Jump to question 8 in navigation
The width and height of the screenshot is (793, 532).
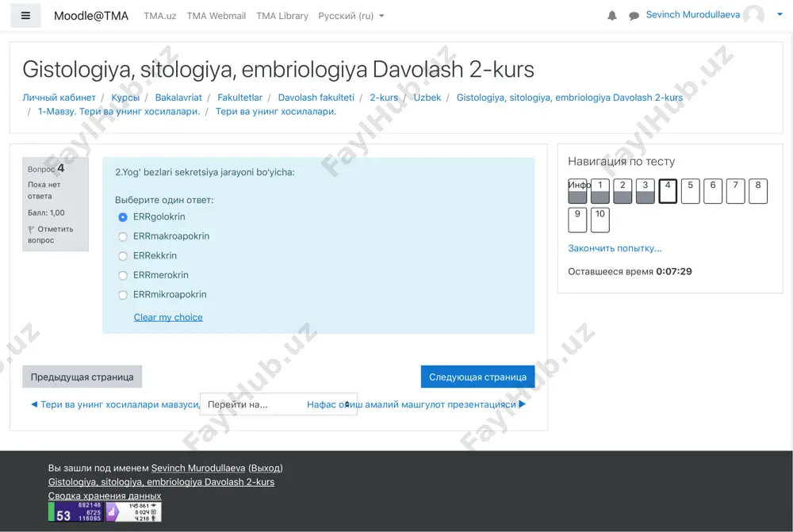(758, 191)
